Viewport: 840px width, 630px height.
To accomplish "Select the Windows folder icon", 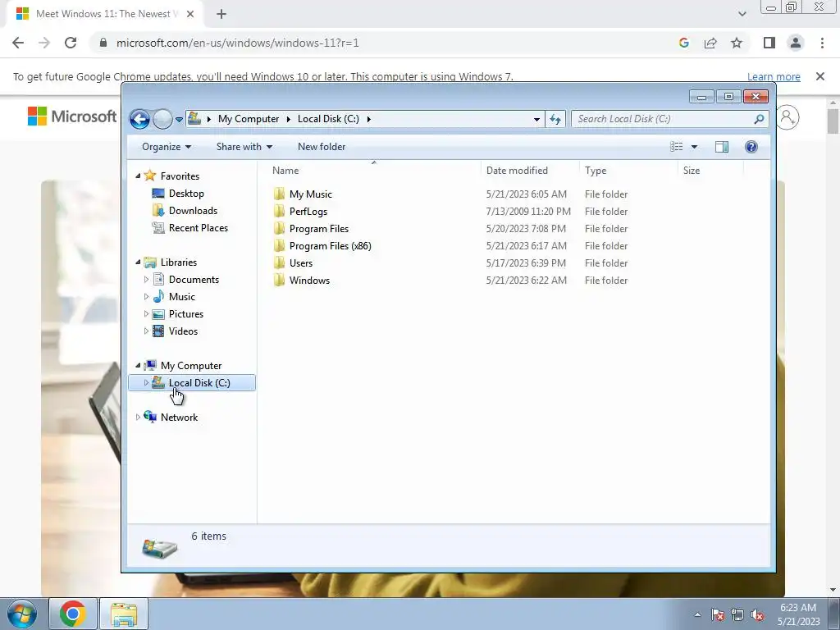I will pyautogui.click(x=279, y=280).
